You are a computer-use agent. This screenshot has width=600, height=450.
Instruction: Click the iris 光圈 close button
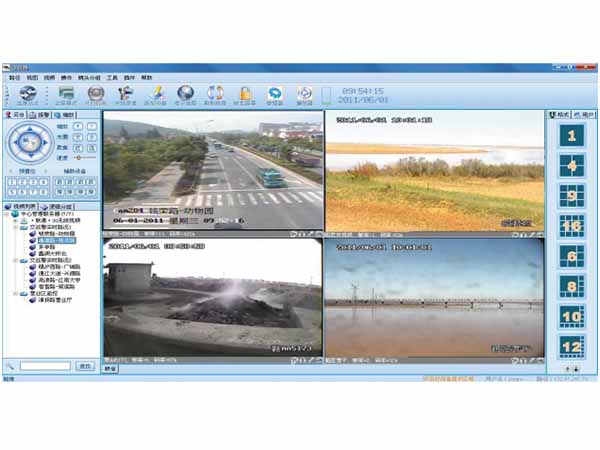click(x=92, y=137)
